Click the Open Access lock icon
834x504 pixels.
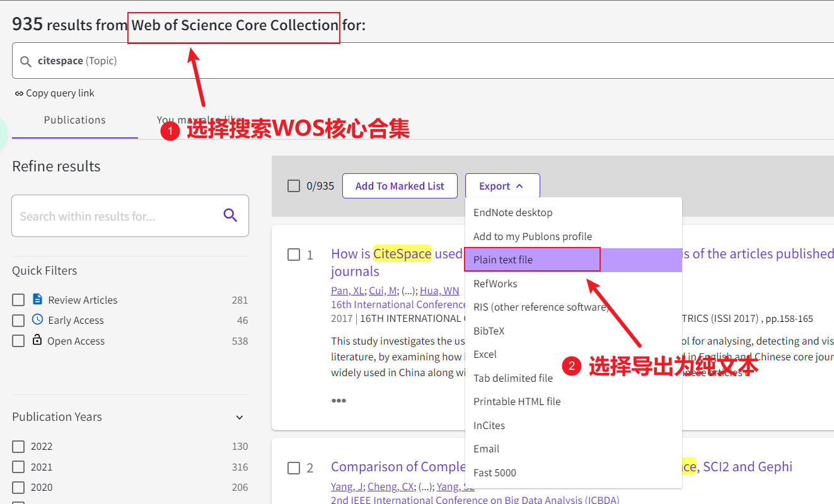[x=37, y=340]
